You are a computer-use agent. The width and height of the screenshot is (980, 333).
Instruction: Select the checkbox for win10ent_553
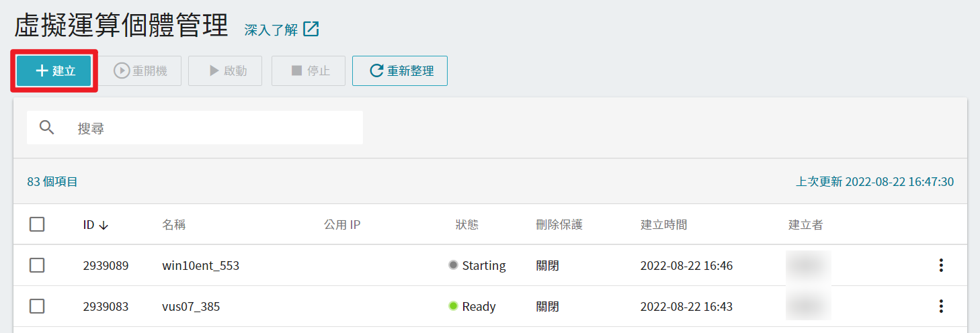click(x=37, y=265)
